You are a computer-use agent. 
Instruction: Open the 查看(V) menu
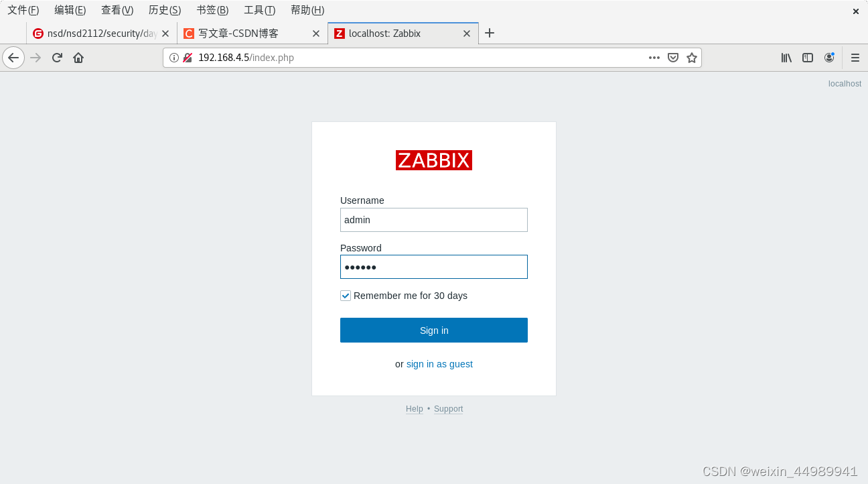117,10
